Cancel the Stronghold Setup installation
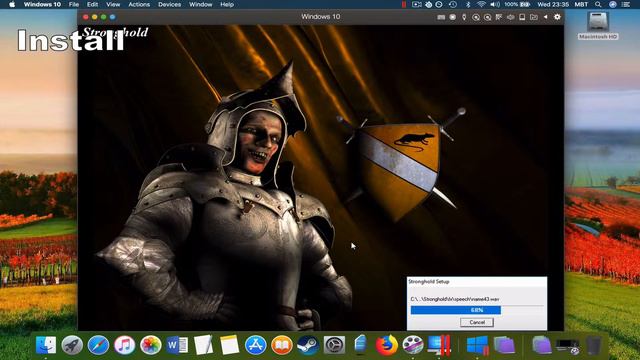This screenshot has height=360, width=640. [477, 322]
